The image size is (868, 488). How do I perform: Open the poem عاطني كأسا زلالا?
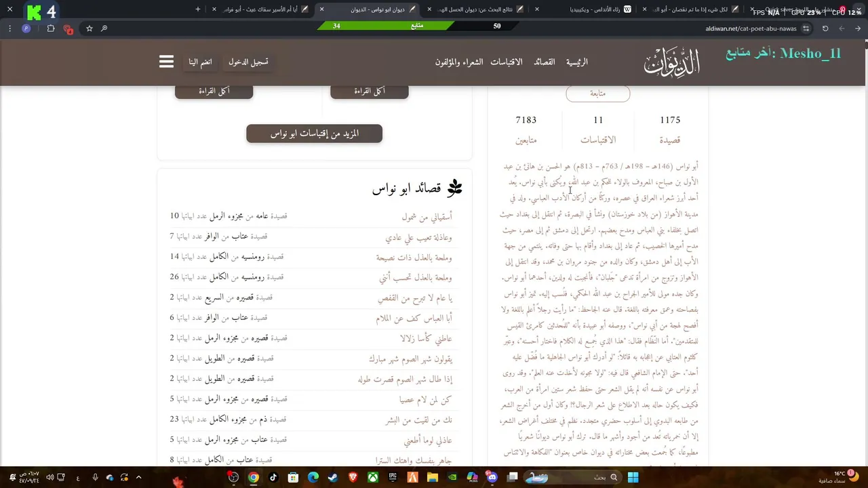click(426, 339)
